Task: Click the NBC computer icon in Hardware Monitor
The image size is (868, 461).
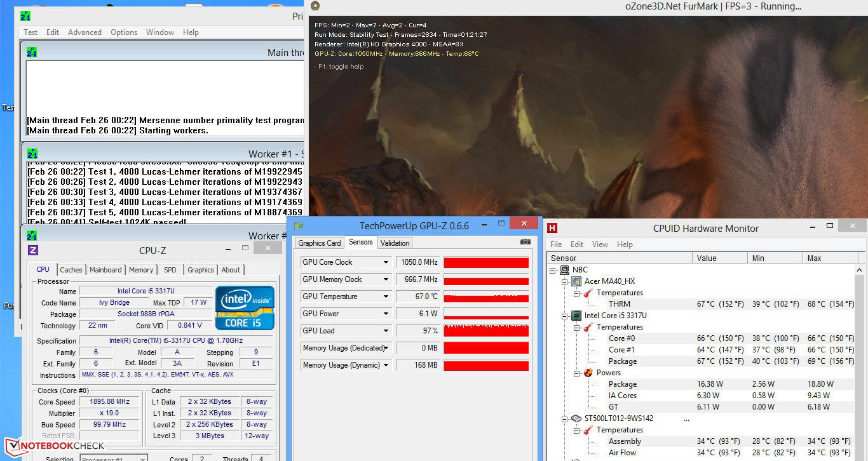Action: (564, 270)
